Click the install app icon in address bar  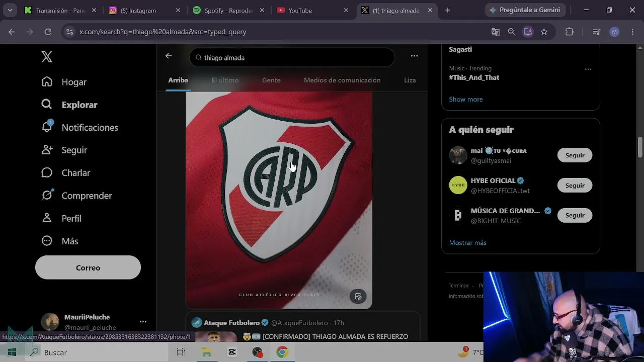(x=528, y=32)
